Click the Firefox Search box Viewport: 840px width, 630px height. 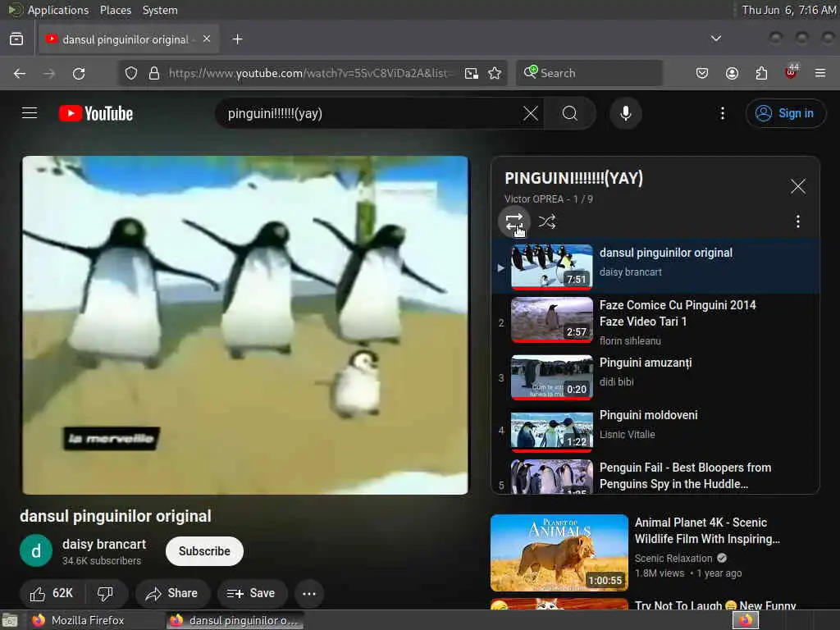point(589,73)
